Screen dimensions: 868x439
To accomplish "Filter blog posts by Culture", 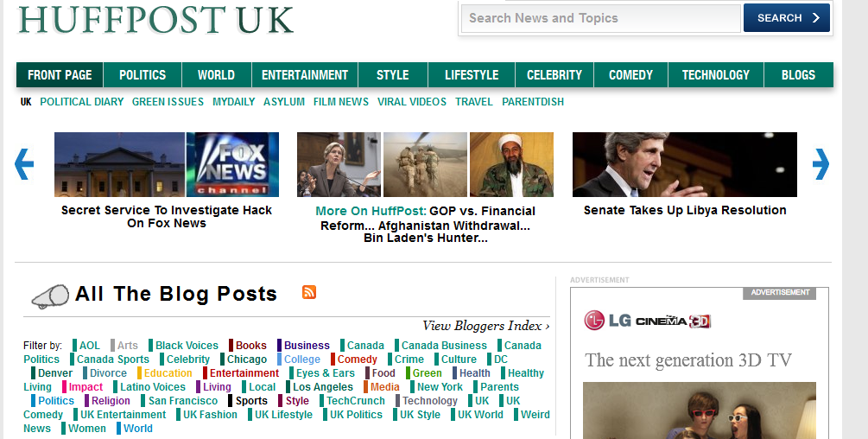I will coord(459,359).
